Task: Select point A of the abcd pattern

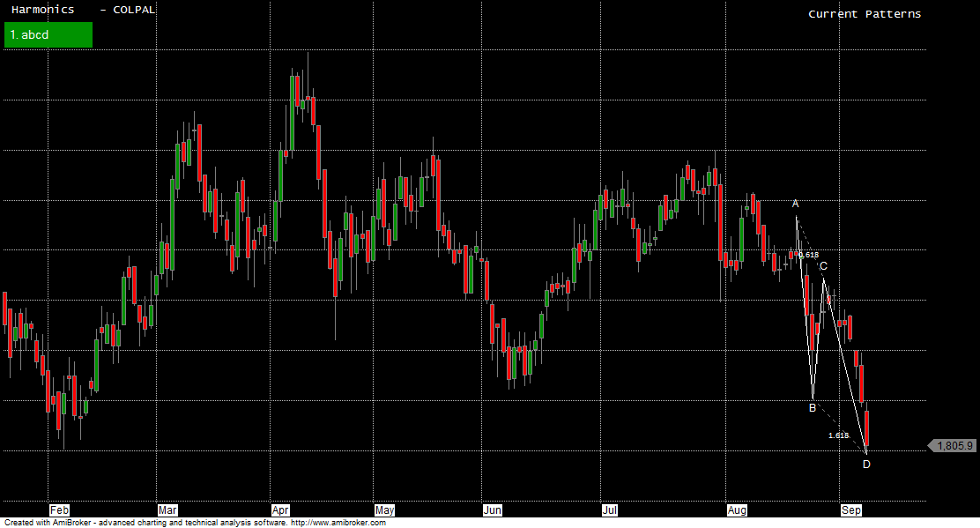Action: pyautogui.click(x=795, y=205)
